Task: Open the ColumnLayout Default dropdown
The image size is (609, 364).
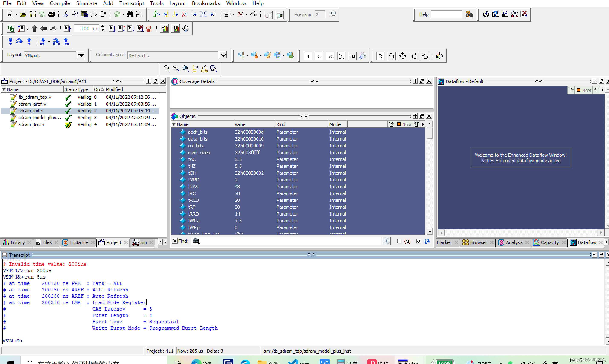Action: (x=223, y=55)
